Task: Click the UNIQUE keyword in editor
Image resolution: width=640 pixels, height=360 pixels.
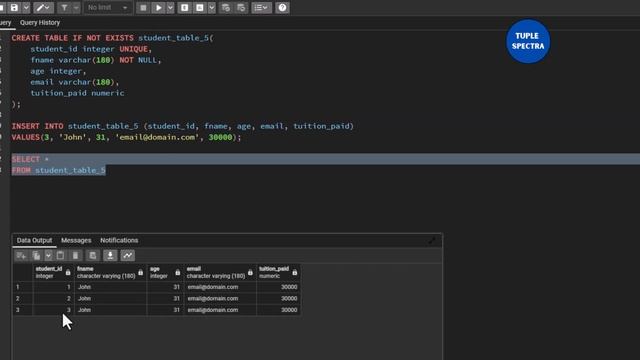Action: pos(133,49)
